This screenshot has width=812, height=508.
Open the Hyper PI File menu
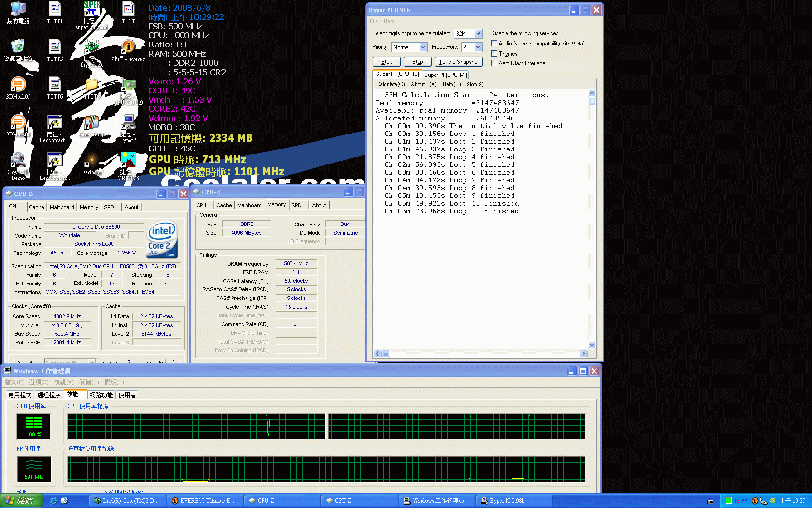click(x=374, y=21)
